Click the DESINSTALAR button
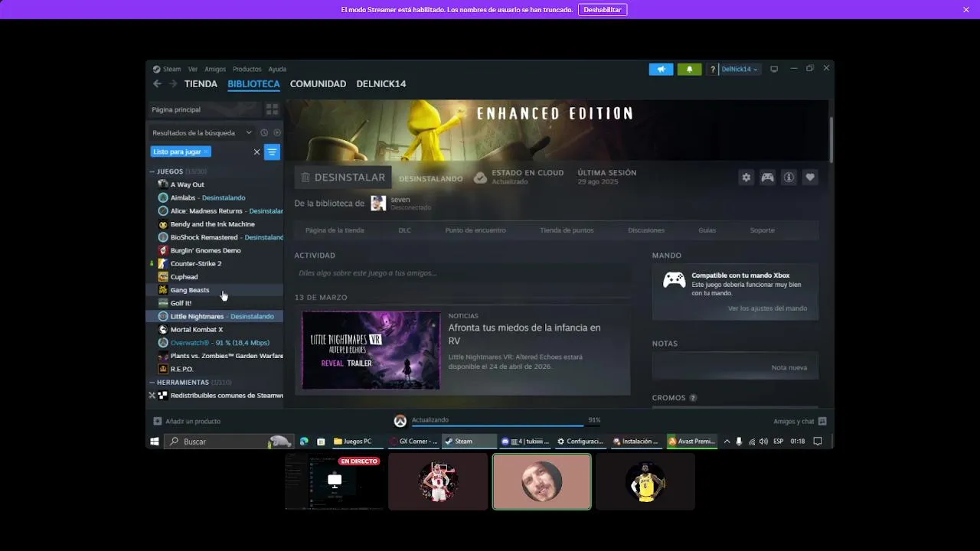The height and width of the screenshot is (551, 980). click(x=343, y=178)
